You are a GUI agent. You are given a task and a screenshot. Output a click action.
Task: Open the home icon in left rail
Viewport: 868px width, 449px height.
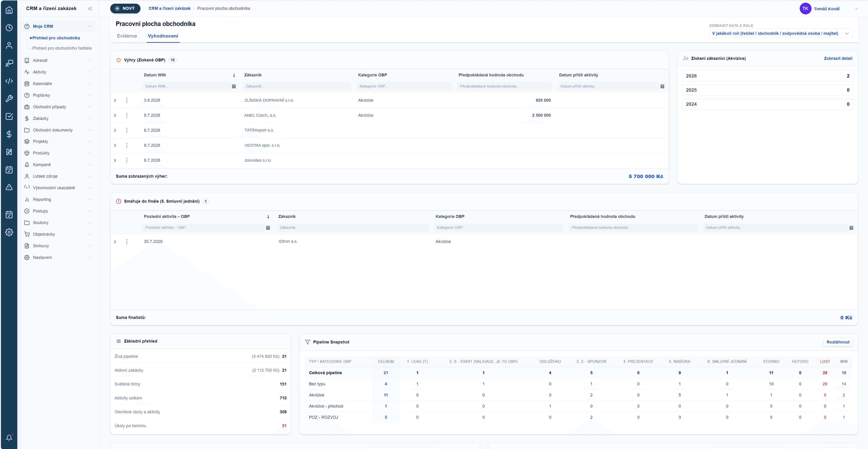(9, 10)
